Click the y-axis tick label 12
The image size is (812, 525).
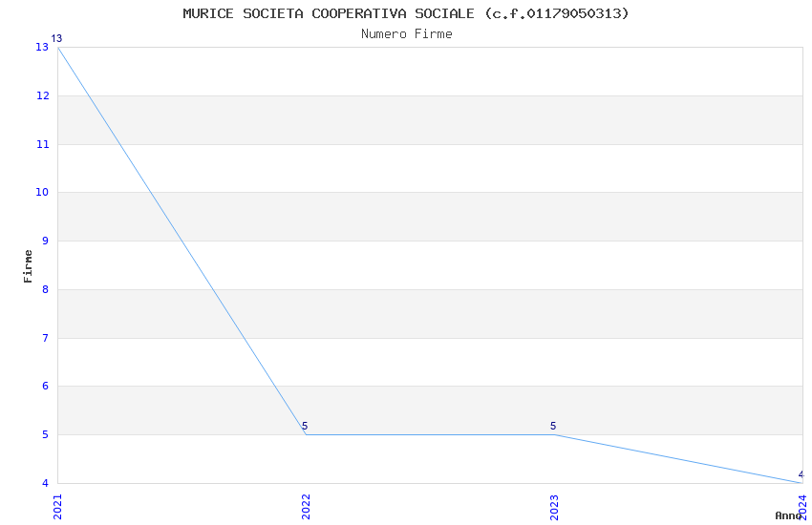[43, 95]
